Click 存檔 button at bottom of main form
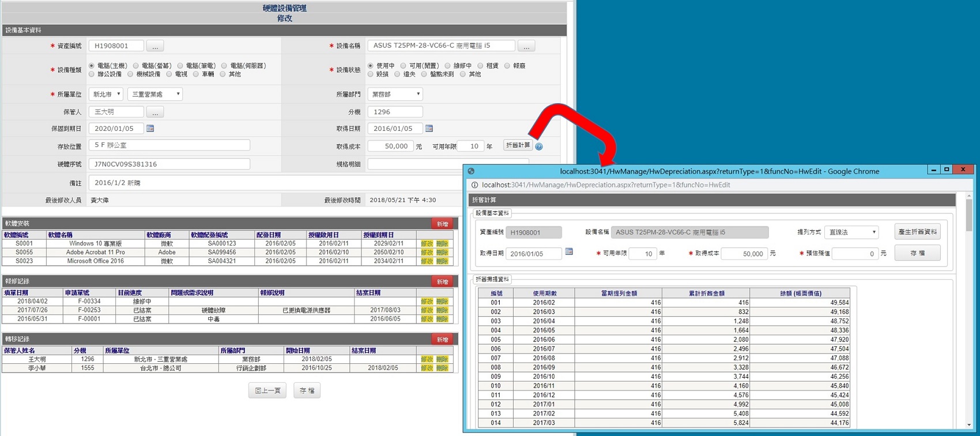The image size is (980, 436). (x=307, y=390)
